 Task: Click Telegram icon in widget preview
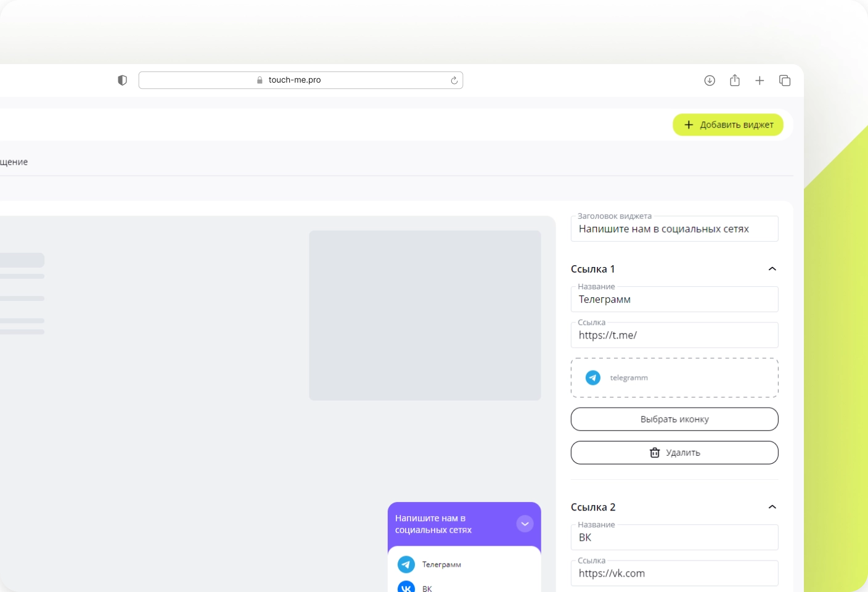tap(406, 564)
